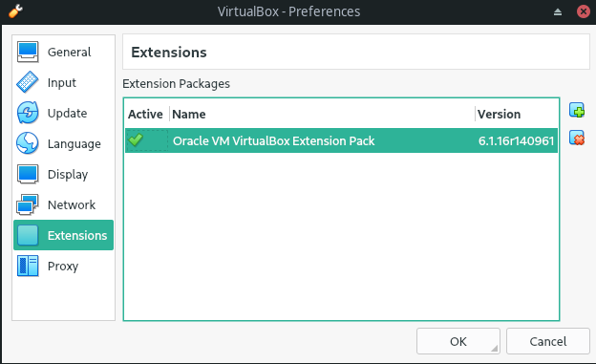Select the Language section label
This screenshot has width=596, height=364.
click(74, 143)
